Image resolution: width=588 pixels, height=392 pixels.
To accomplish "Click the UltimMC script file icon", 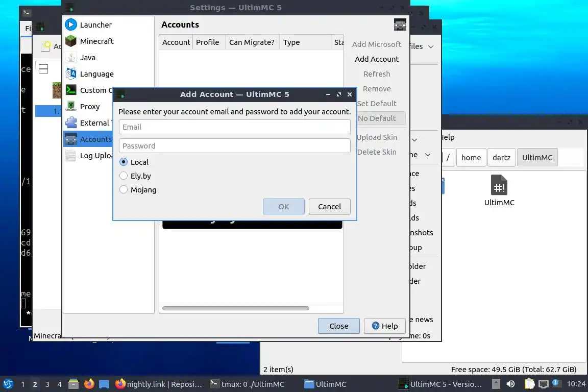I will click(x=499, y=185).
